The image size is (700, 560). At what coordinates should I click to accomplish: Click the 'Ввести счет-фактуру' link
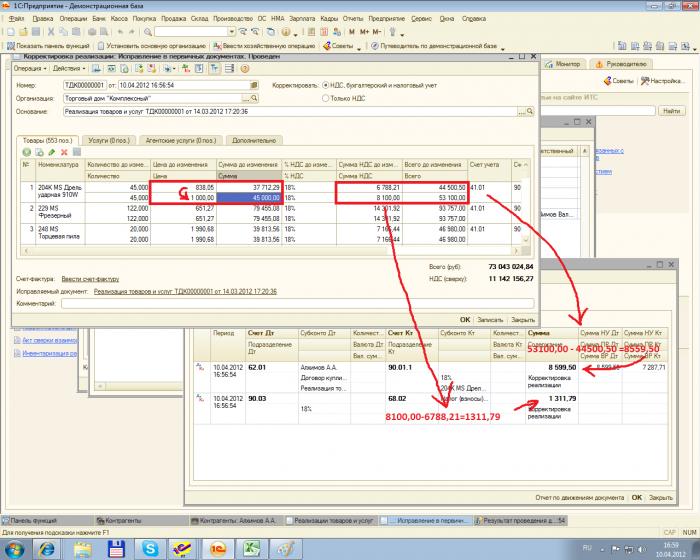point(90,279)
